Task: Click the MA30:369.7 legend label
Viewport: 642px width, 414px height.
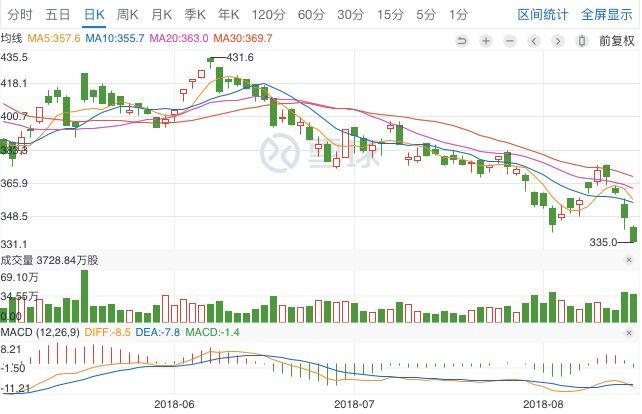Action: coord(243,38)
